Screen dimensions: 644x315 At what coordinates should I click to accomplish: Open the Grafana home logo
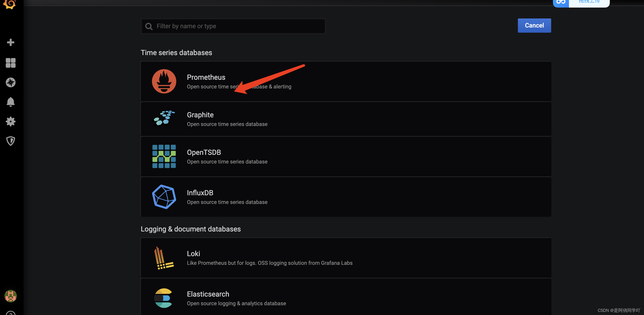(10, 4)
